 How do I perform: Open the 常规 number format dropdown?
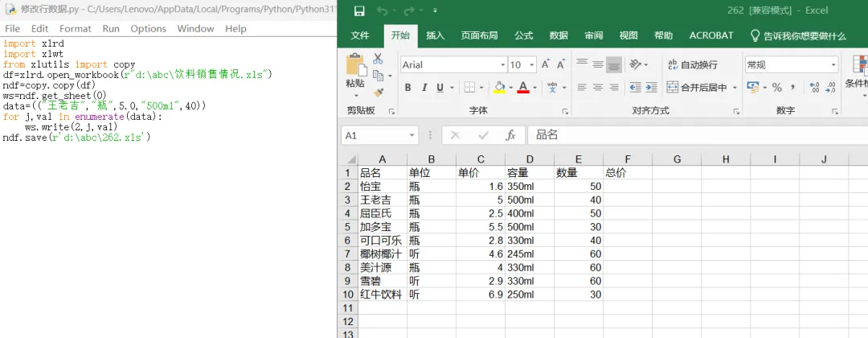[x=833, y=65]
